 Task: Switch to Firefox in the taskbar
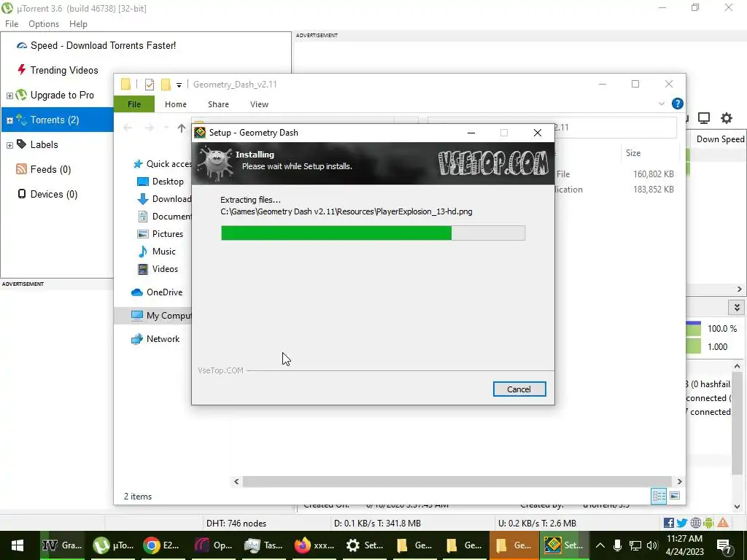coord(314,545)
